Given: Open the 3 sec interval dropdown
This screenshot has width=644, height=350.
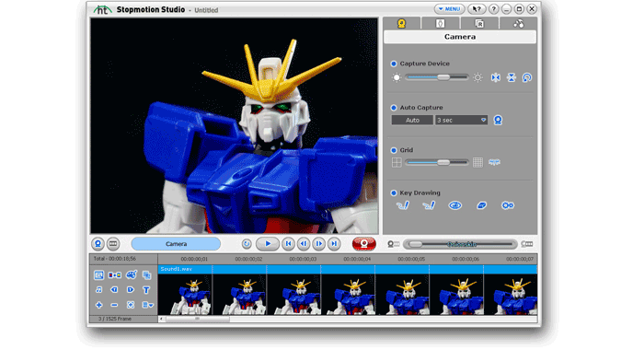Looking at the screenshot, I should (461, 120).
